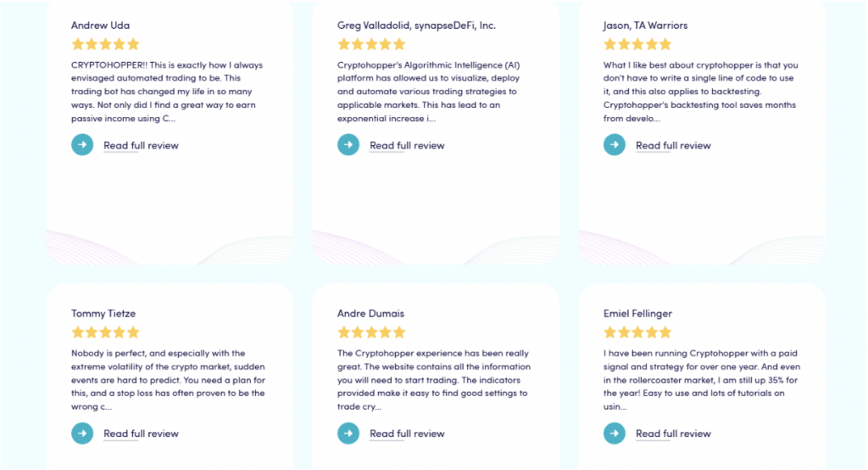Screen dimensions: 868x470
Task: Open Andre Dumais's 'Read full review' link
Action: pos(408,434)
